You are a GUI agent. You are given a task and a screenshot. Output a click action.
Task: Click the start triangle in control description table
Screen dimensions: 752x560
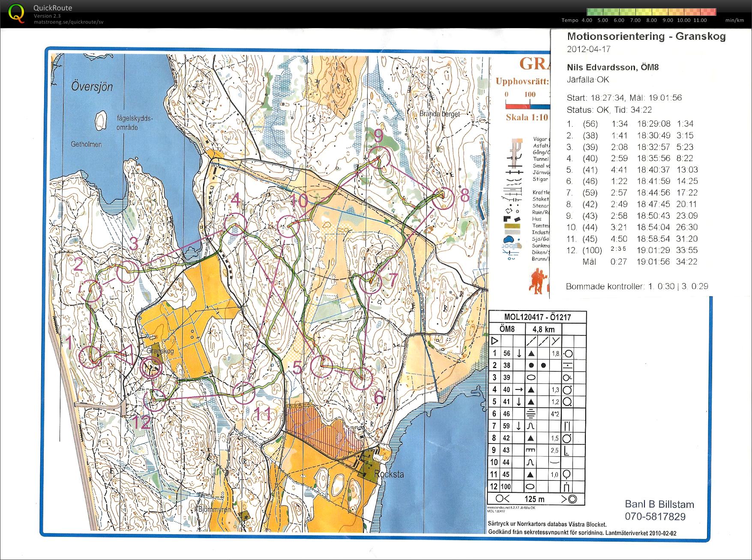point(494,341)
